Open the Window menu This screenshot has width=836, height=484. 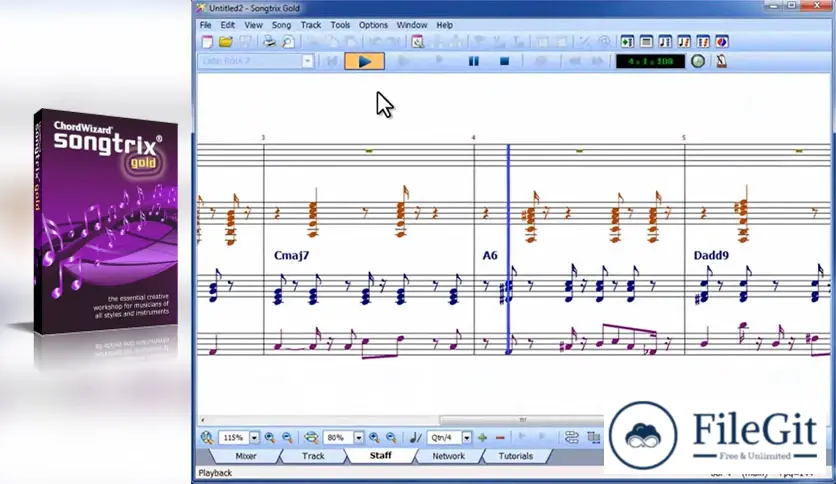tap(412, 25)
